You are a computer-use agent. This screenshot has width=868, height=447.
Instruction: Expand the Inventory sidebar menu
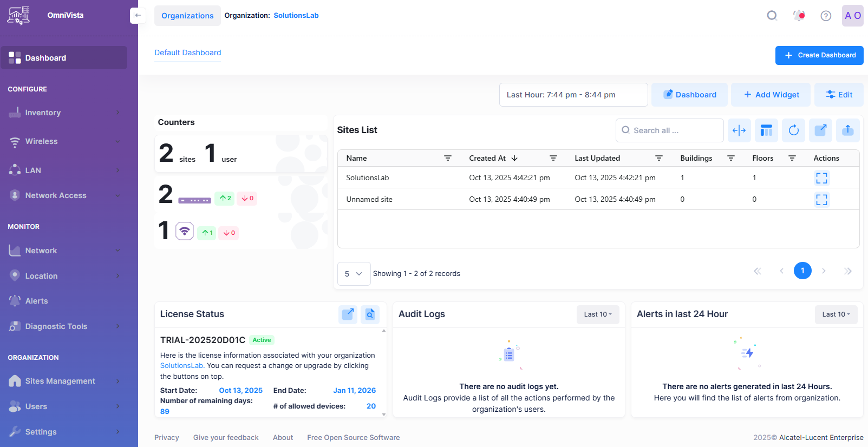[x=64, y=113]
